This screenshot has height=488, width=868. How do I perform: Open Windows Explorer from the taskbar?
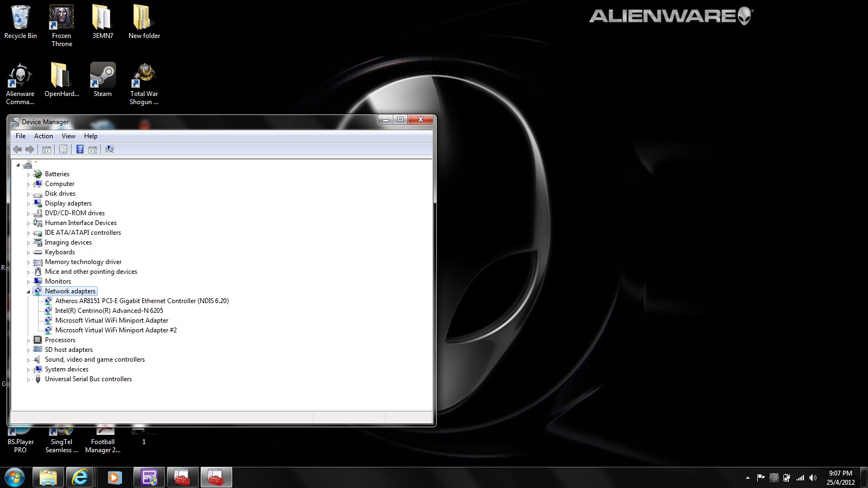click(x=48, y=477)
